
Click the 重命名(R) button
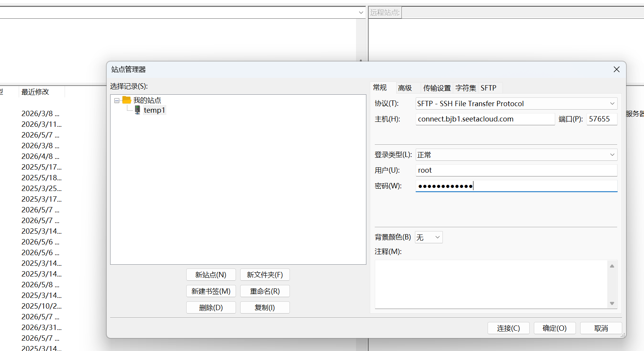tap(265, 291)
